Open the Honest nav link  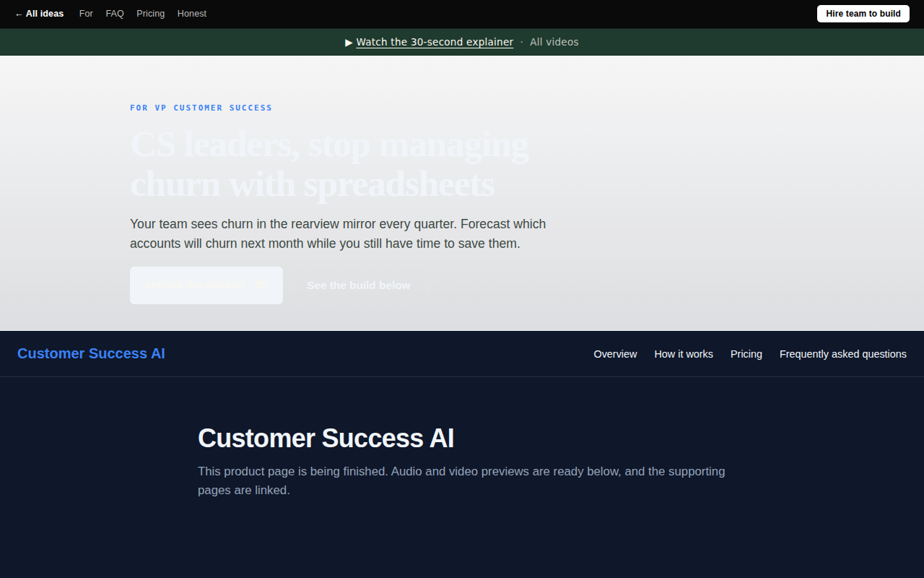coord(192,14)
